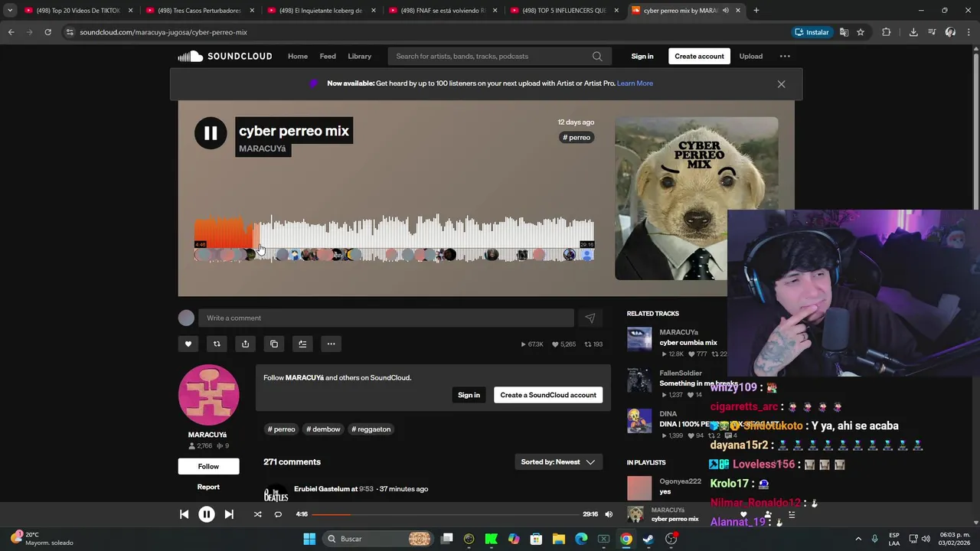
Task: Repost the track with the repost icon
Action: click(x=217, y=344)
